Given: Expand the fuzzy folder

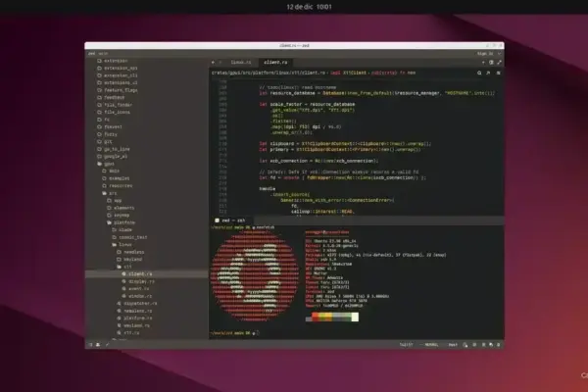Looking at the screenshot, I should [107, 134].
